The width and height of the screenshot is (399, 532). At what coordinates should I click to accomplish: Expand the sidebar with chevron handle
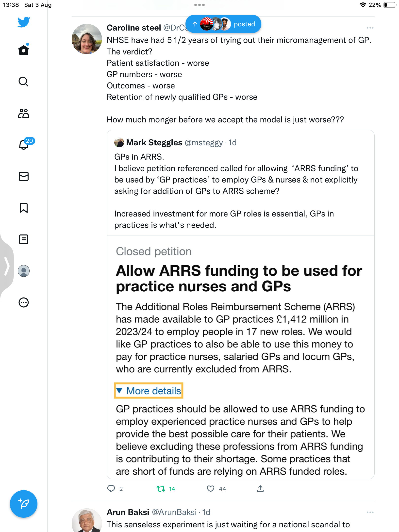[6, 266]
